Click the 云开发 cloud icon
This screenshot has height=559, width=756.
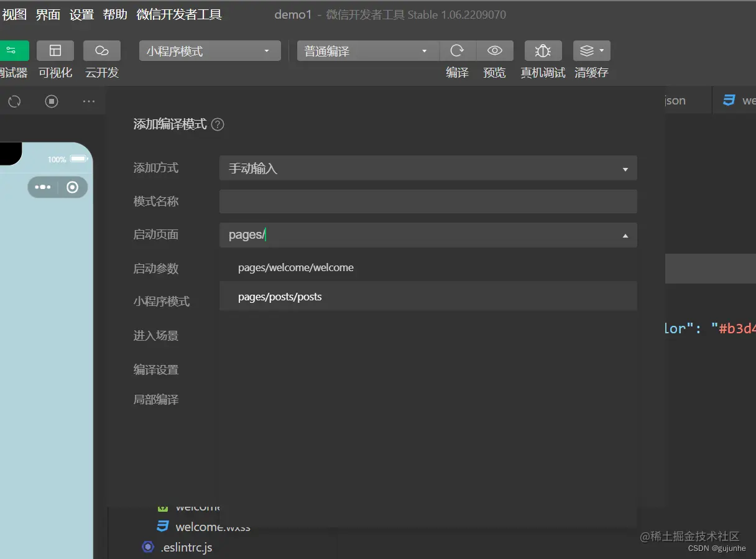point(102,51)
